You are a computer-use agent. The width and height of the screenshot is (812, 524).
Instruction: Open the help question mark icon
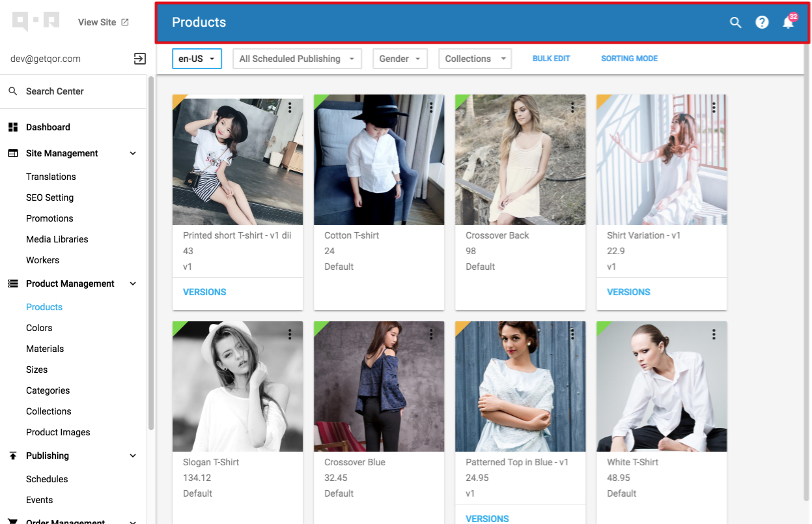tap(762, 23)
